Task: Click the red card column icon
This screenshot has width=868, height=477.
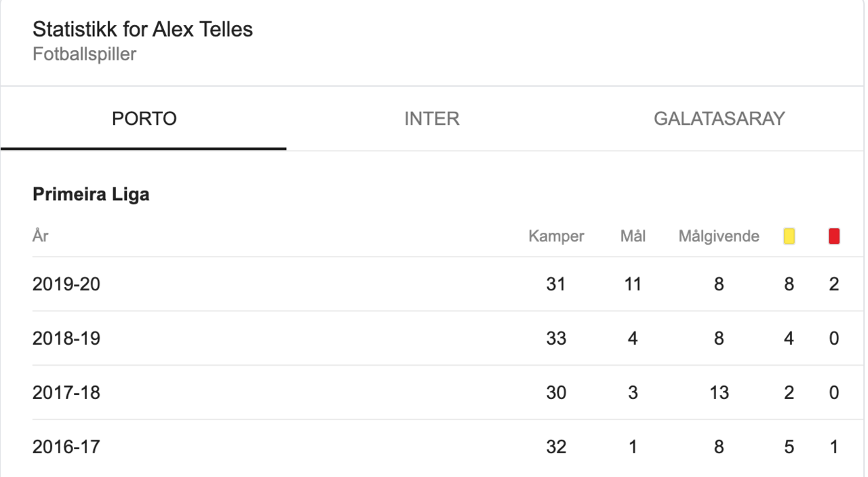Action: pos(834,237)
